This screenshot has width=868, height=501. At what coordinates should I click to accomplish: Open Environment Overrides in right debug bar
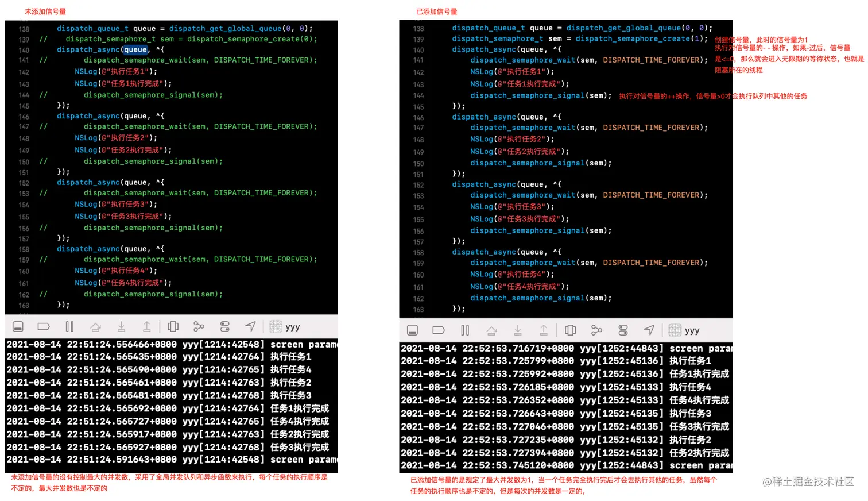pos(623,330)
